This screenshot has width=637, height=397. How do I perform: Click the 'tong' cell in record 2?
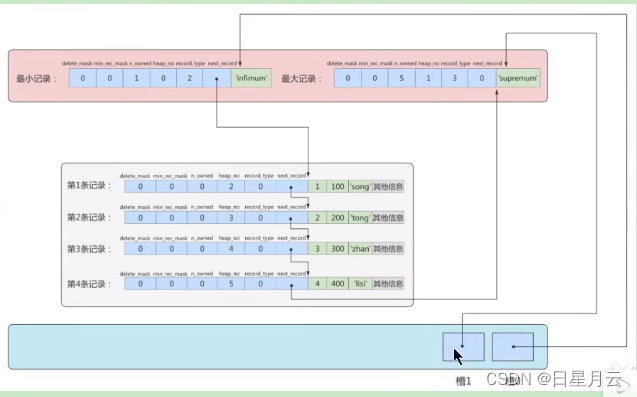pos(360,218)
